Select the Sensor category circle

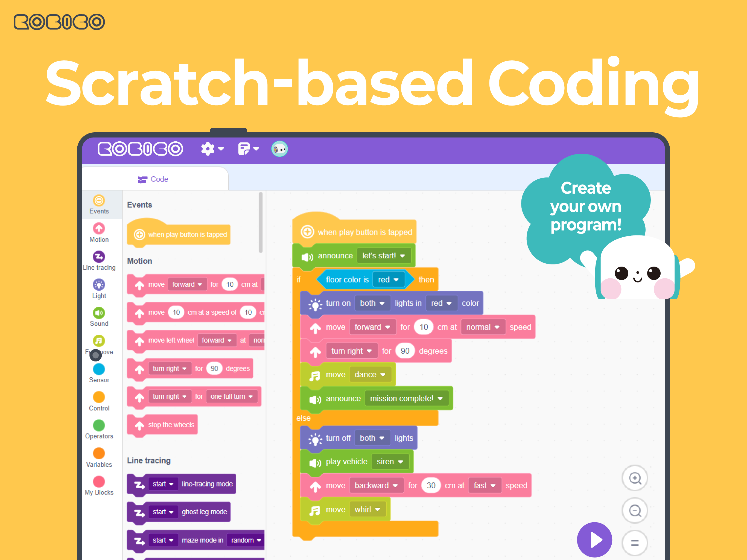(99, 369)
